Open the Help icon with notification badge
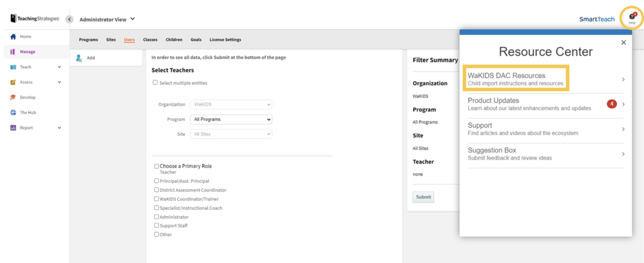644x263 pixels. click(x=632, y=18)
